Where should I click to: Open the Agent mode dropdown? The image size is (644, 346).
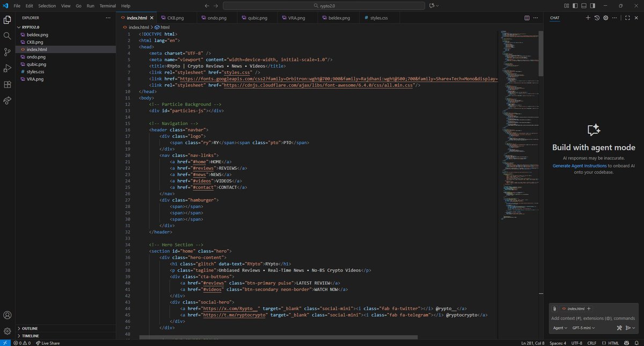coord(560,328)
